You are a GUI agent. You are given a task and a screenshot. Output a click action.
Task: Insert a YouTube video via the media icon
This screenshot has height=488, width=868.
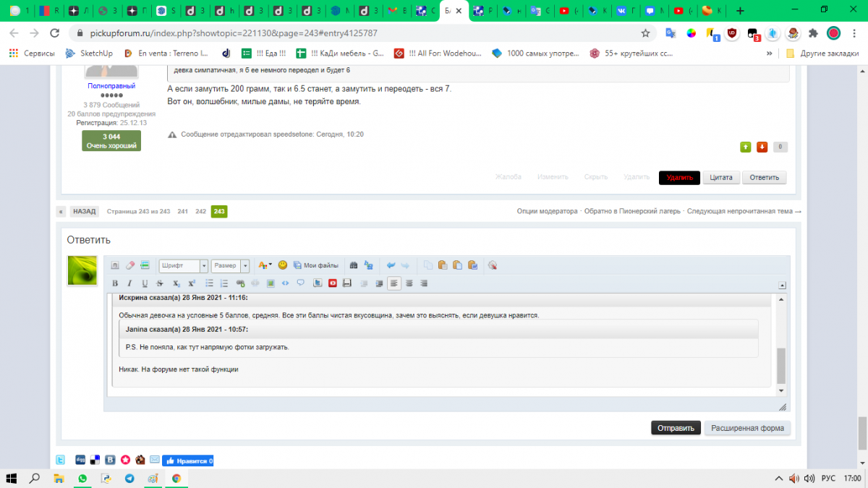click(x=333, y=283)
